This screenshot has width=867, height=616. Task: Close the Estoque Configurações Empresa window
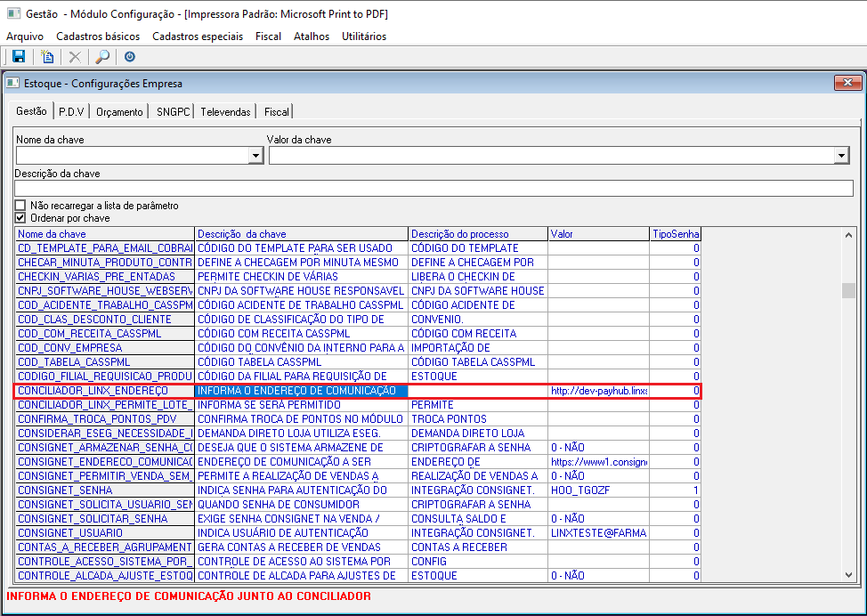click(x=846, y=83)
